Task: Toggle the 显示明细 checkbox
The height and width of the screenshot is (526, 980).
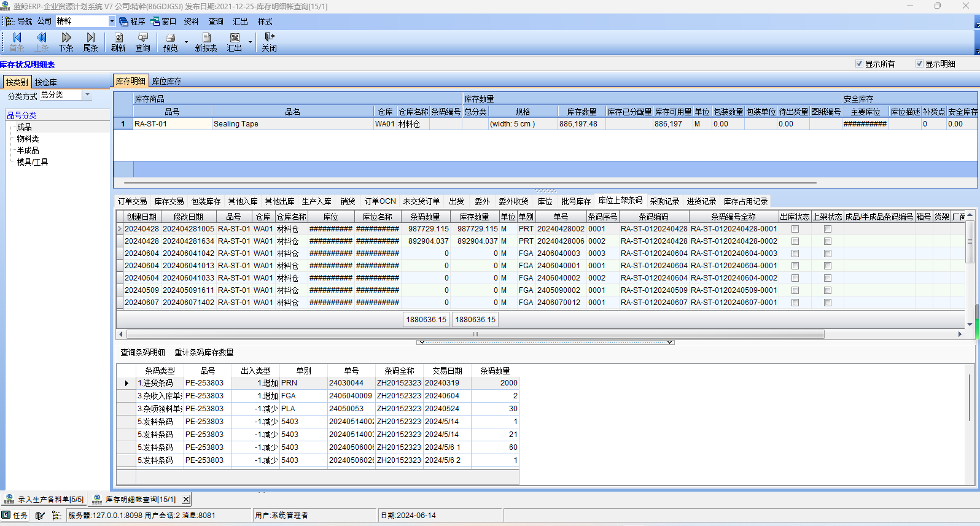Action: pyautogui.click(x=919, y=64)
